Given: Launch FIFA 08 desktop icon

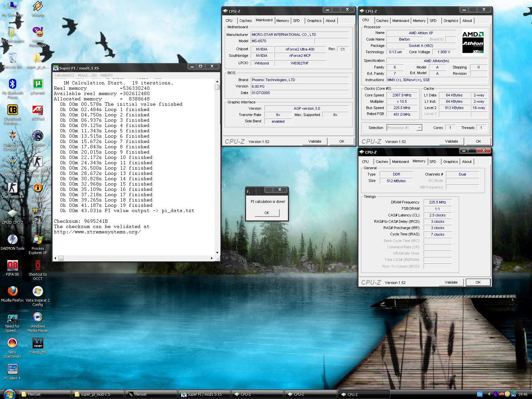Looking at the screenshot, I should click(x=12, y=268).
